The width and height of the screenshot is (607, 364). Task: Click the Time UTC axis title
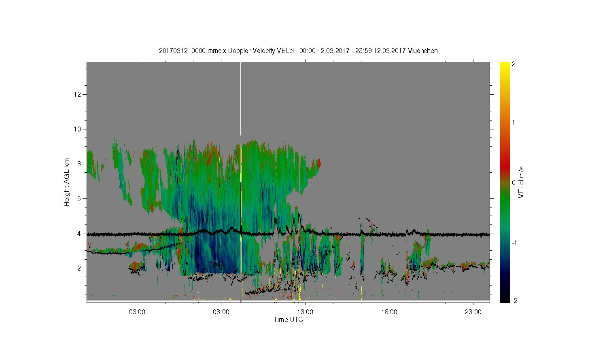(288, 320)
